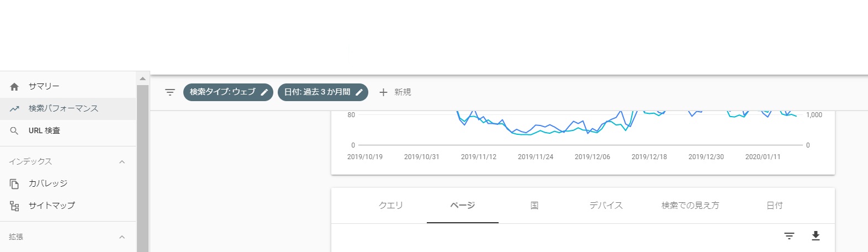Click the サイトマップ hierarchy icon
868x252 pixels.
coord(14,206)
